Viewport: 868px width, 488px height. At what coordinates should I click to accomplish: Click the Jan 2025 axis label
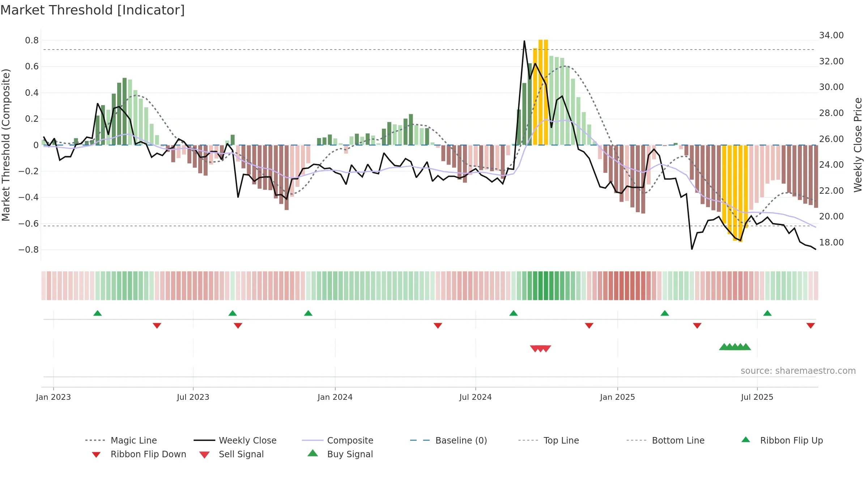[x=618, y=397]
